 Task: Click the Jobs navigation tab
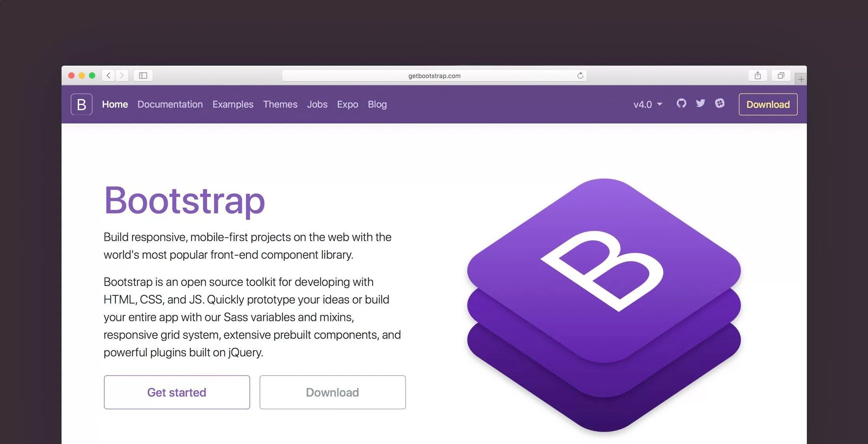(317, 104)
